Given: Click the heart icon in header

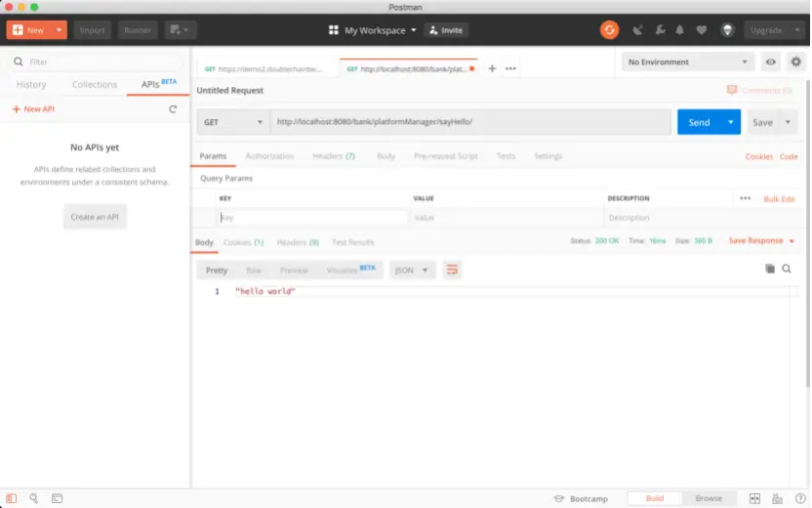Looking at the screenshot, I should tap(701, 30).
